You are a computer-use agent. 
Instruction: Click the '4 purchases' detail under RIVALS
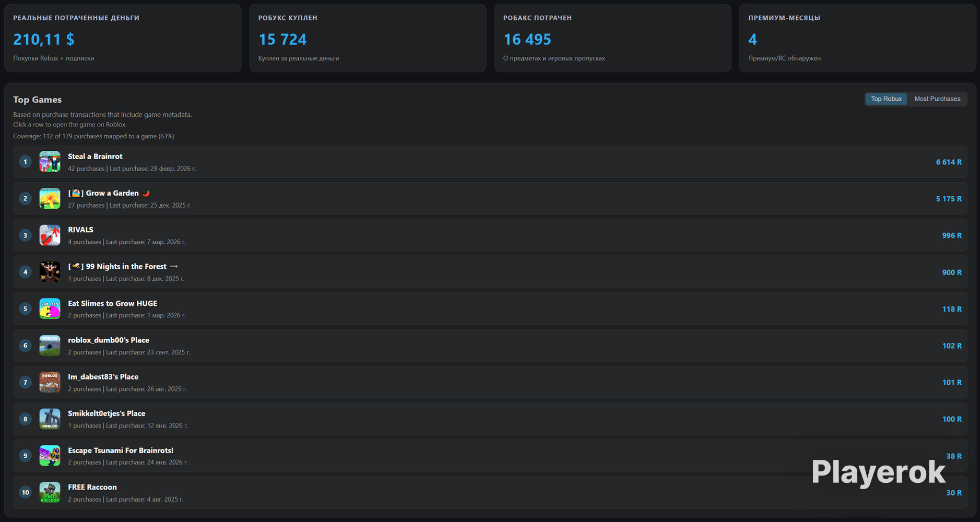pyautogui.click(x=127, y=242)
